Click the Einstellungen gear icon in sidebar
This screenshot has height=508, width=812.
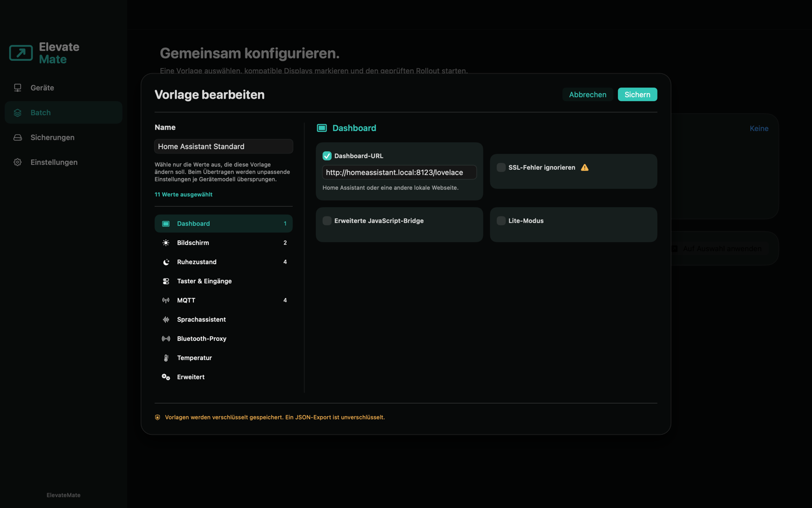coord(17,163)
